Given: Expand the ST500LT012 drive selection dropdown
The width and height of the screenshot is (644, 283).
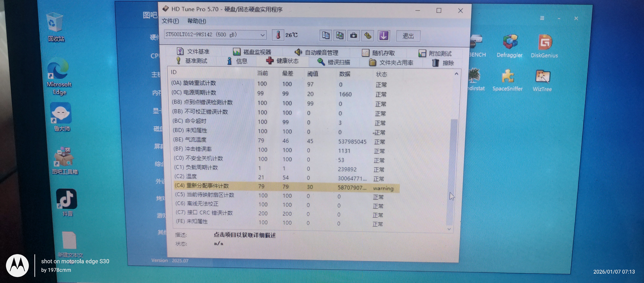Looking at the screenshot, I should tap(262, 35).
